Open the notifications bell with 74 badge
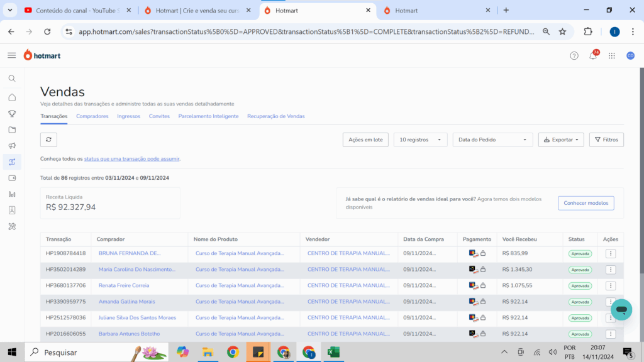This screenshot has height=362, width=644. coord(594,55)
